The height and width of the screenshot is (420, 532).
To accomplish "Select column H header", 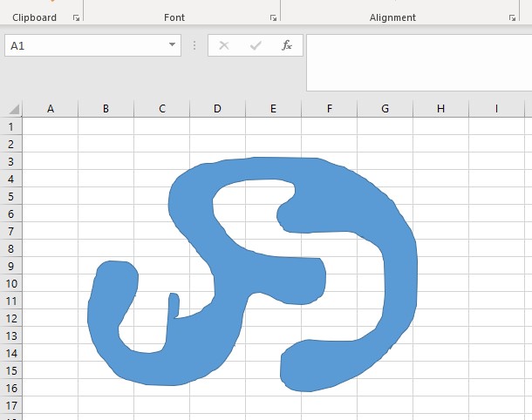I will (440, 109).
